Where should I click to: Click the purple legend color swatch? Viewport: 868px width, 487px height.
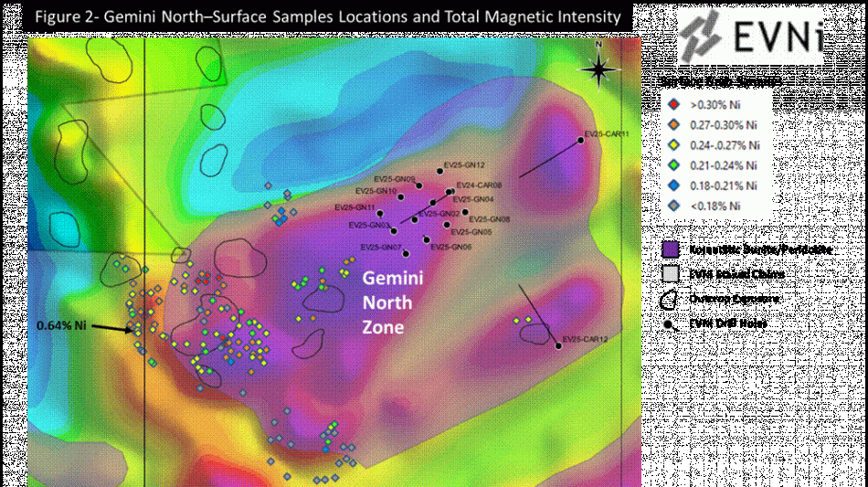click(x=671, y=249)
